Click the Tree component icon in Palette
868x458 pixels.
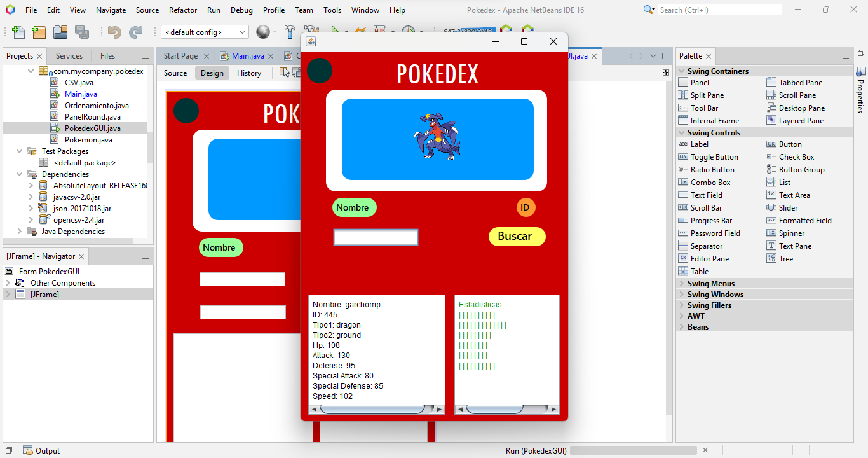coord(771,258)
